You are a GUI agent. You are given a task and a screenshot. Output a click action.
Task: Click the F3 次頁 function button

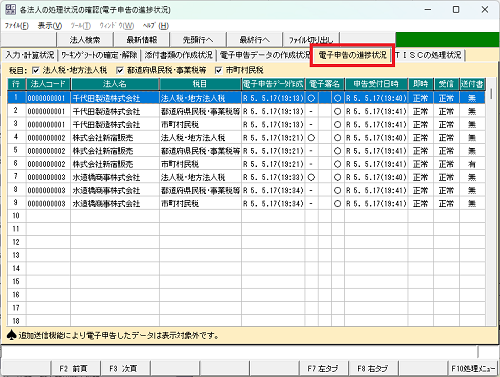pos(125,368)
